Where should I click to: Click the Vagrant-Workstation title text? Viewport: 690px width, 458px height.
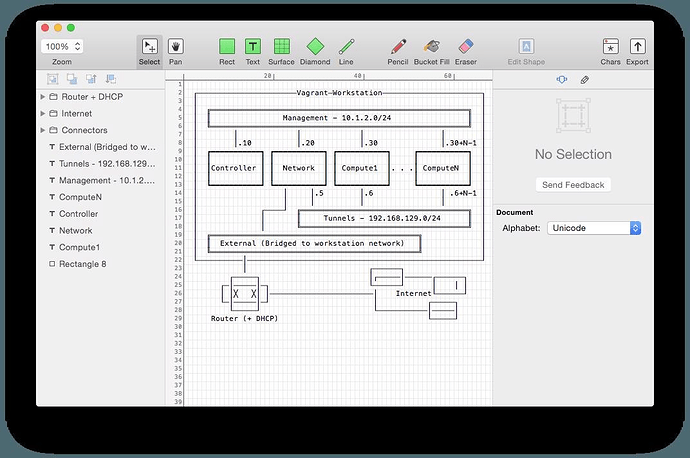coord(339,93)
